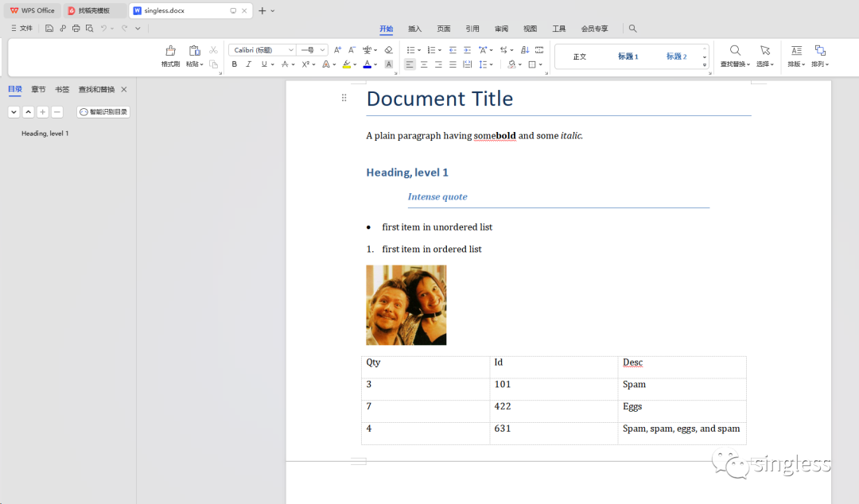Switch to the 插入 (Insert) ribbon tab
Viewport: 859px width, 504px height.
414,29
